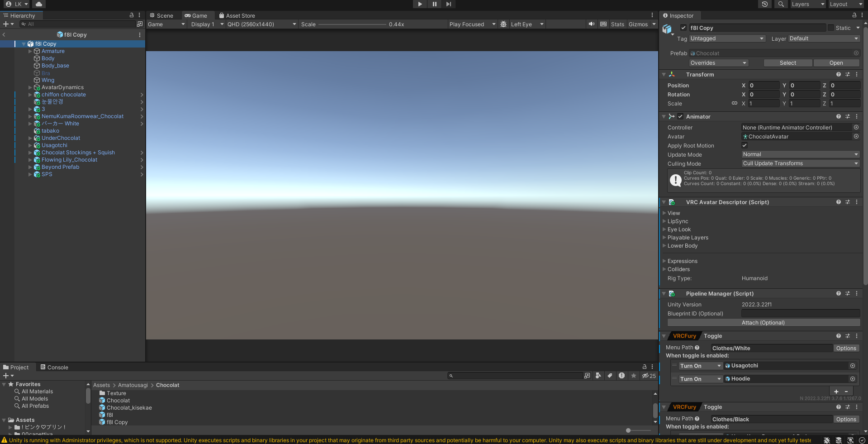Click the Prefab Chocolat object picker

(856, 53)
